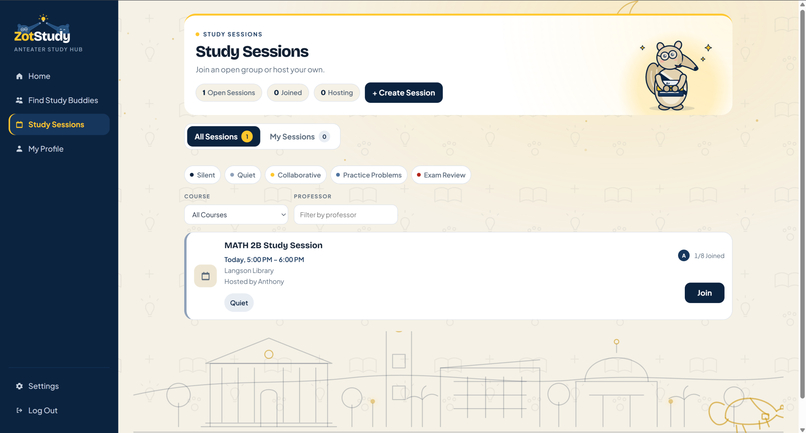The image size is (806, 433).
Task: Click 'Hosted by Anthony' text
Action: tap(254, 281)
